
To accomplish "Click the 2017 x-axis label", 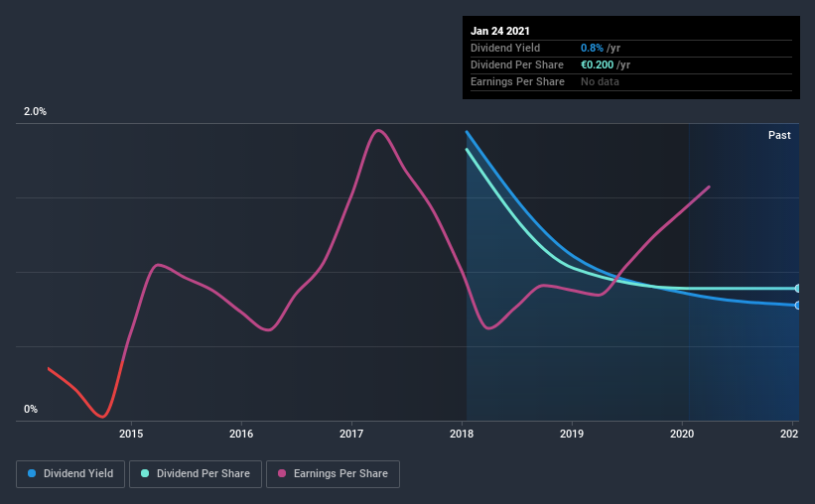I will click(x=351, y=434).
